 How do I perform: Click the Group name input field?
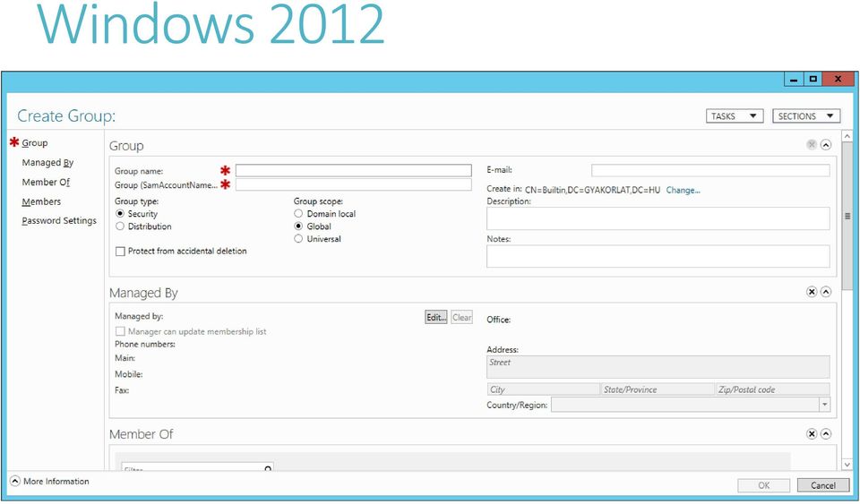pos(353,170)
